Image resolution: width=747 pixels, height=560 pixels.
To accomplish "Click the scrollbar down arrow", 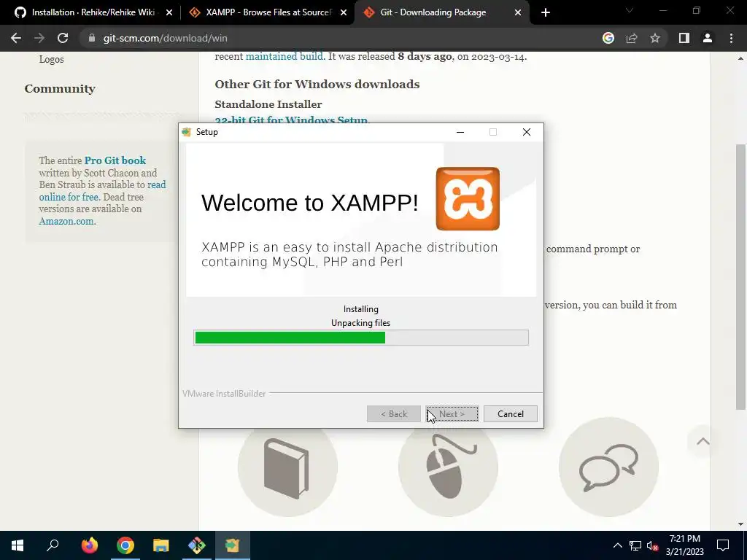I will point(740,524).
